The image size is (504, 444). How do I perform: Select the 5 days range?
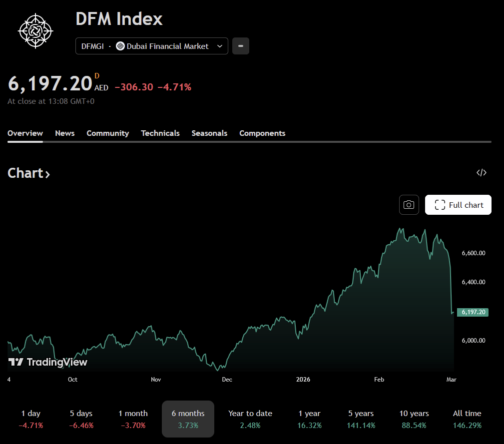click(x=81, y=419)
